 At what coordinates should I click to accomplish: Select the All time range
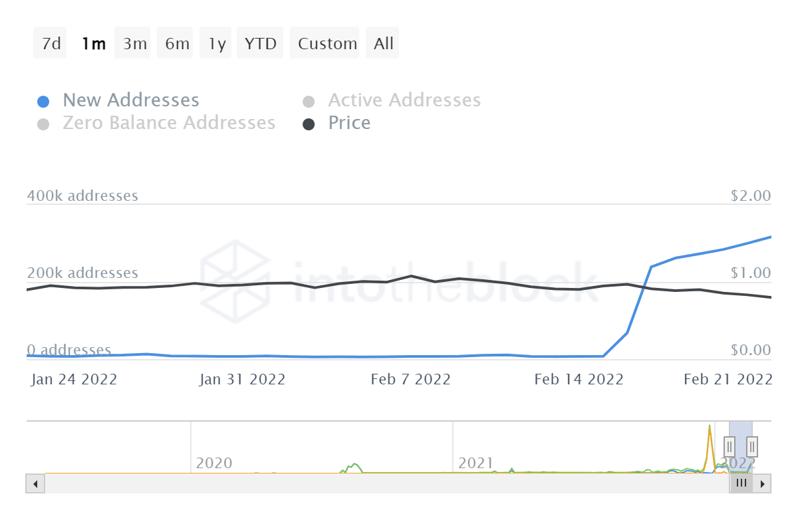[382, 43]
